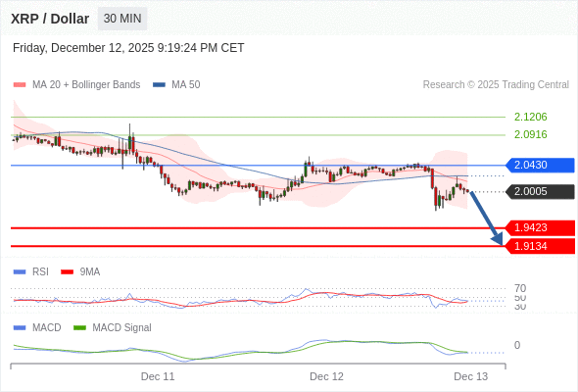Click the 2.0916 resistance level label

530,134
